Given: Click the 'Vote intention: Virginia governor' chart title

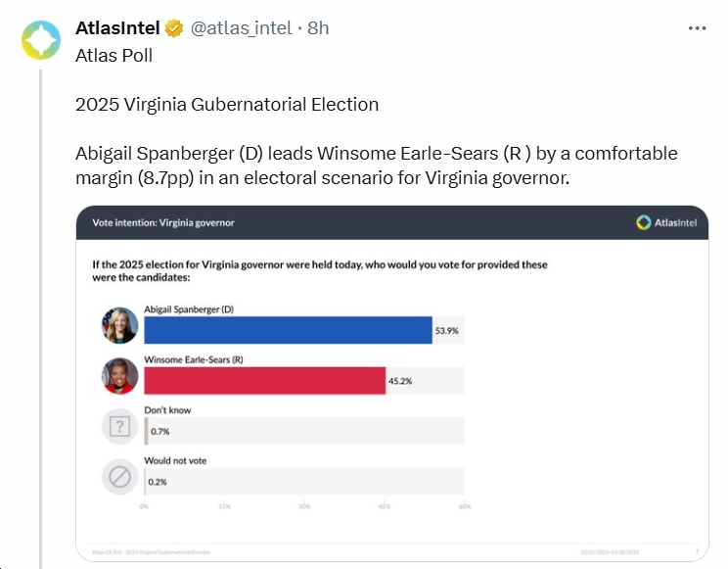Looking at the screenshot, I should [163, 222].
